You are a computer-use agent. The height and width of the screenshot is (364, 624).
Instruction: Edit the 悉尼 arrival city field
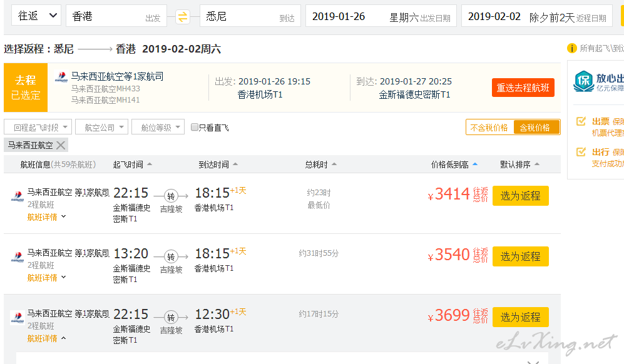pyautogui.click(x=250, y=16)
